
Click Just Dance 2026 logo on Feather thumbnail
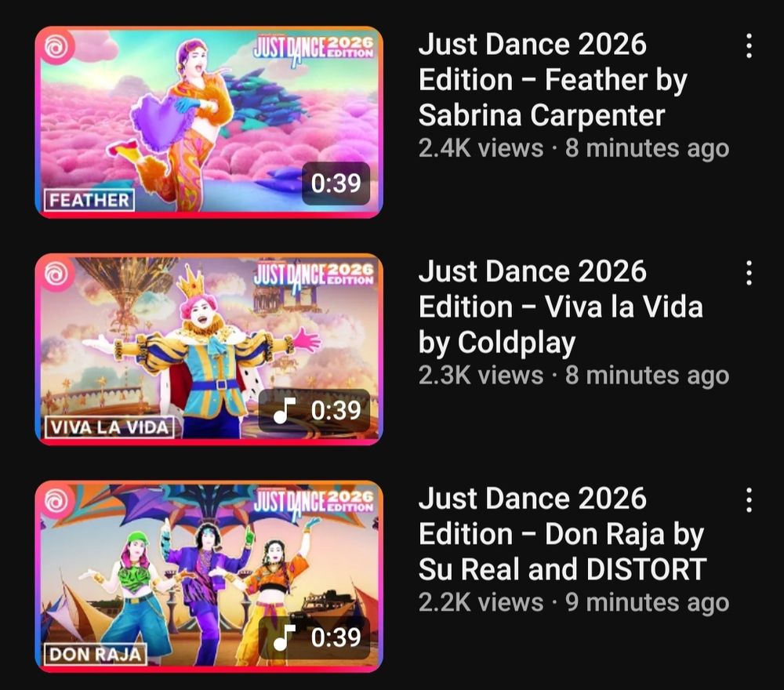pyautogui.click(x=314, y=49)
